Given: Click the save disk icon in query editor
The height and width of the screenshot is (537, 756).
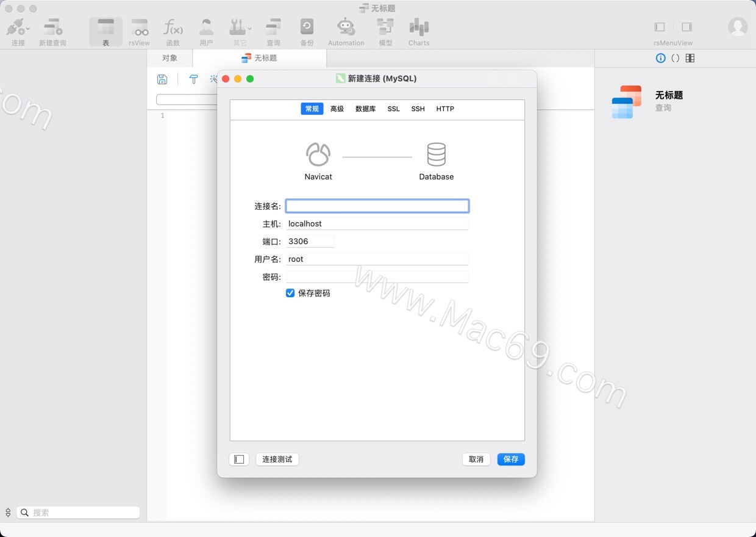Looking at the screenshot, I should (x=162, y=79).
